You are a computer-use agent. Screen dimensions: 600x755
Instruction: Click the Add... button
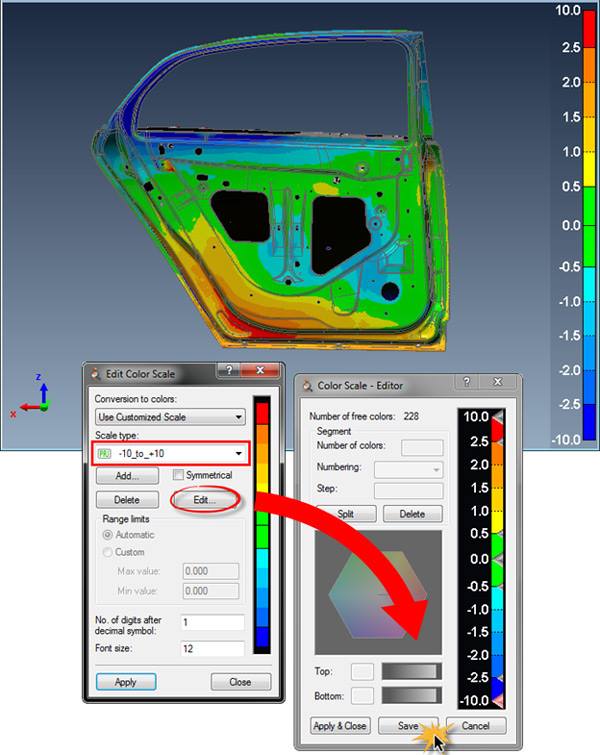click(x=127, y=476)
